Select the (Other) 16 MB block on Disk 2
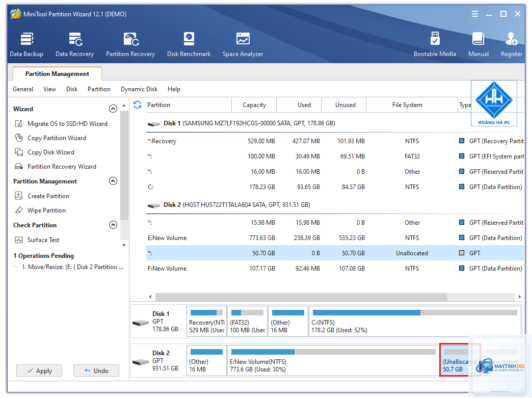The height and width of the screenshot is (398, 532). tap(206, 361)
